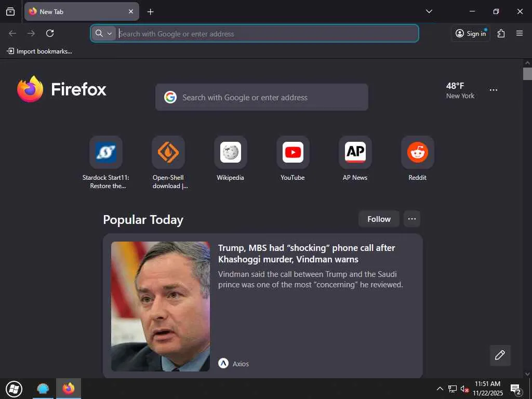Open the Firefox View icon beside the tab strip

click(10, 11)
